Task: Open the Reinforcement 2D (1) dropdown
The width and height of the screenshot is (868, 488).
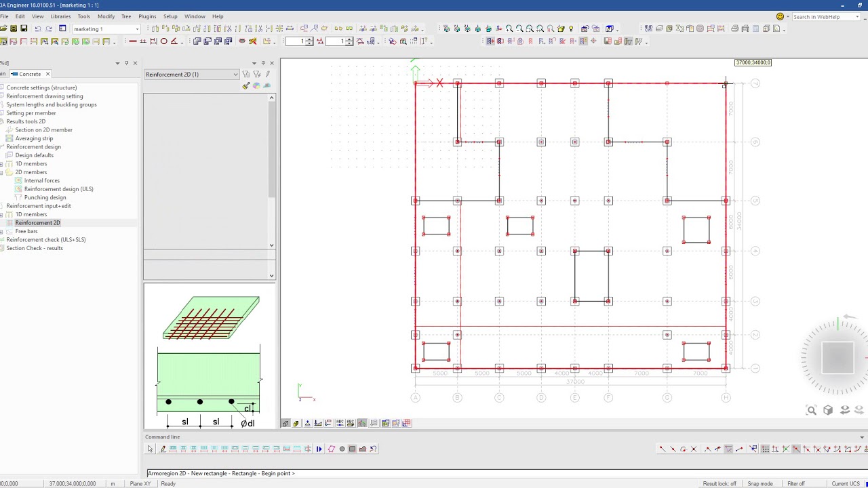Action: (x=235, y=75)
